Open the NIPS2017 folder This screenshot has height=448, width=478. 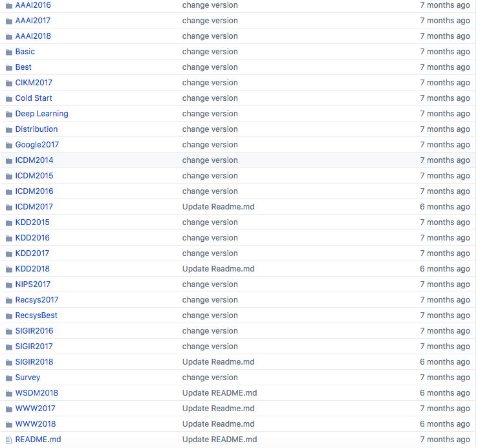(32, 284)
